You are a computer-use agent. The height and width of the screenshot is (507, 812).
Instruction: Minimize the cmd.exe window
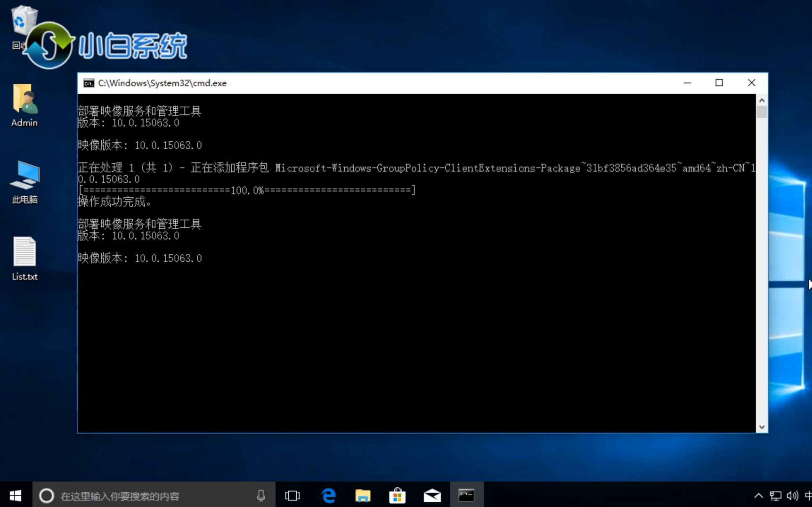click(x=687, y=83)
